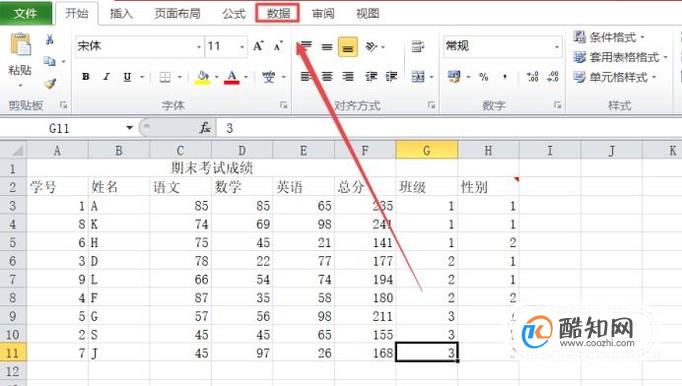The image size is (682, 386).
Task: Click the Paste clipboard icon
Action: (x=20, y=45)
